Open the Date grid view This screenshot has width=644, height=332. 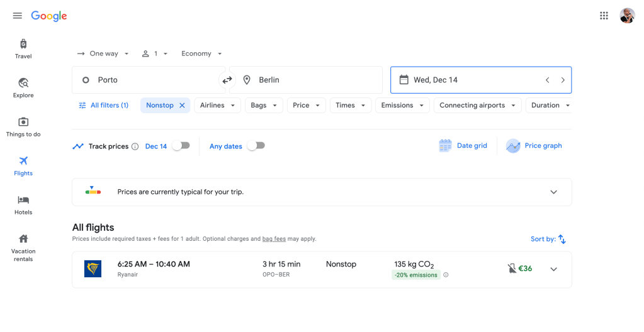[x=463, y=146]
